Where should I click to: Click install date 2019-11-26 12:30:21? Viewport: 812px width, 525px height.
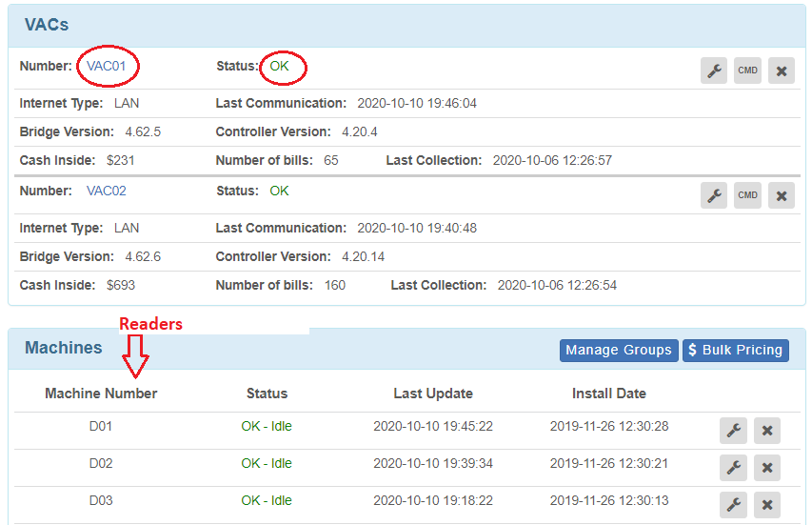609,463
